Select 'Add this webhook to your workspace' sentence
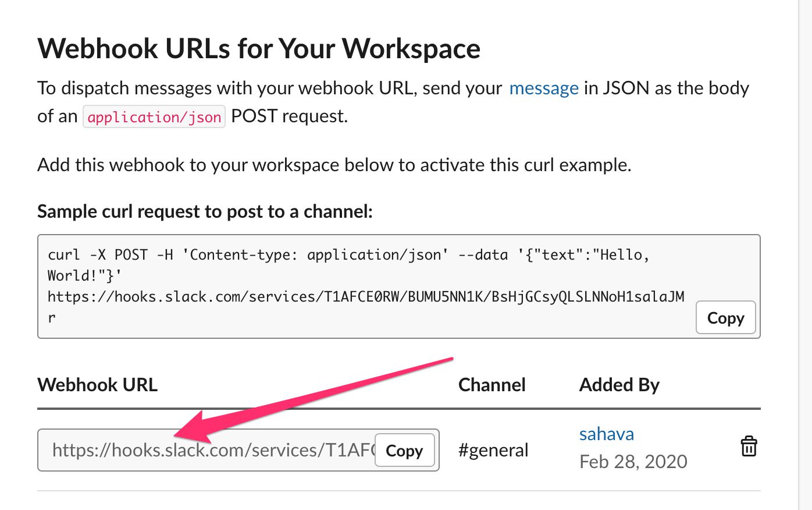The image size is (812, 510). 334,165
